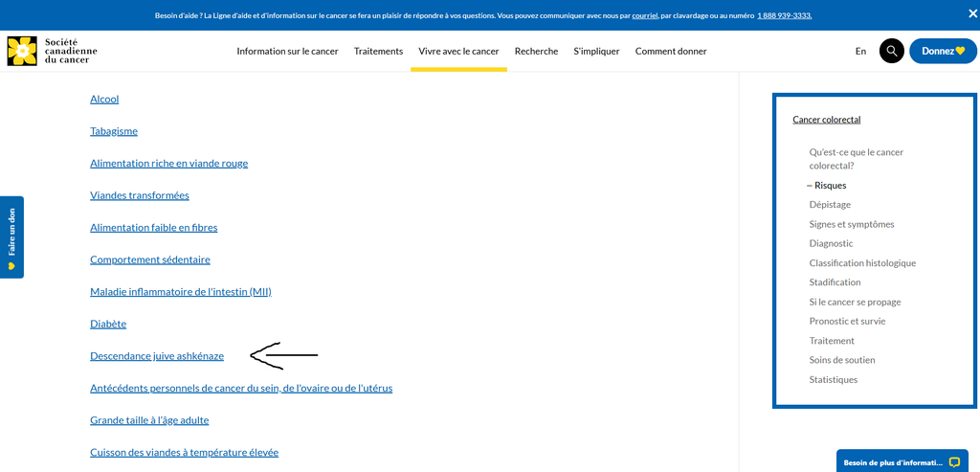The image size is (980, 472).
Task: Open the search magnifier icon
Action: click(x=892, y=52)
